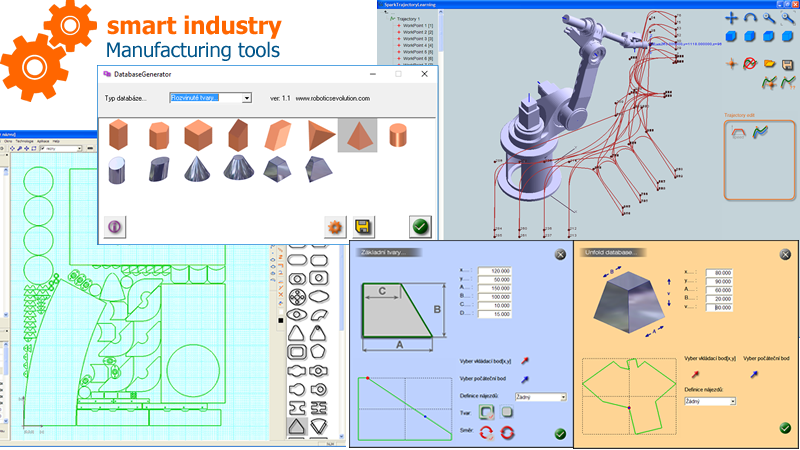Click the black color swatch beside palette
Screen dimensions: 800x450
[x=280, y=320]
